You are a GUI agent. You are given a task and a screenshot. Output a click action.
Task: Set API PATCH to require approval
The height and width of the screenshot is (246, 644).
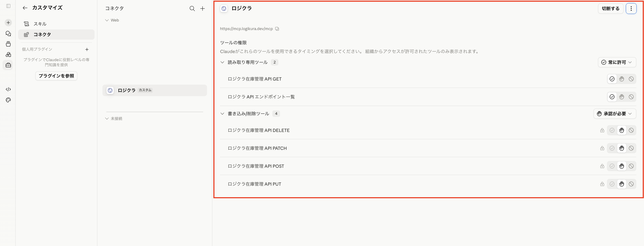(622, 148)
